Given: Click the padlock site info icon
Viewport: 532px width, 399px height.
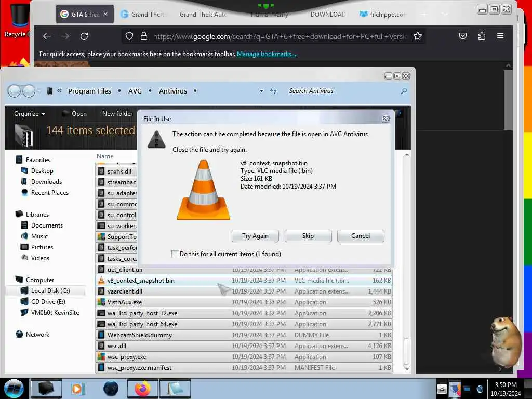Looking at the screenshot, I should 144,36.
